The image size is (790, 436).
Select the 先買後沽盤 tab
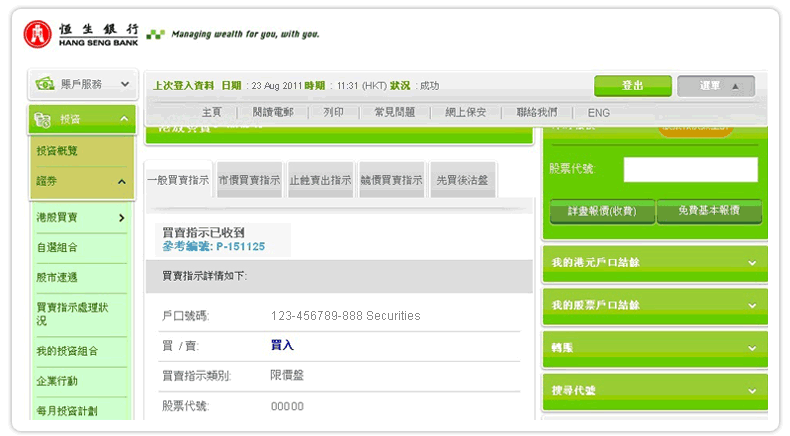point(463,180)
